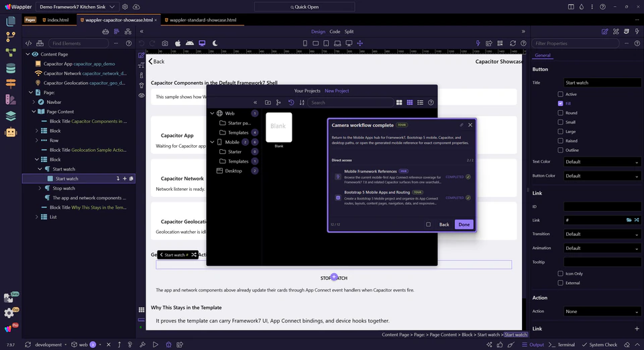Tick the checkbox beside Back in tour dialog

click(429, 224)
